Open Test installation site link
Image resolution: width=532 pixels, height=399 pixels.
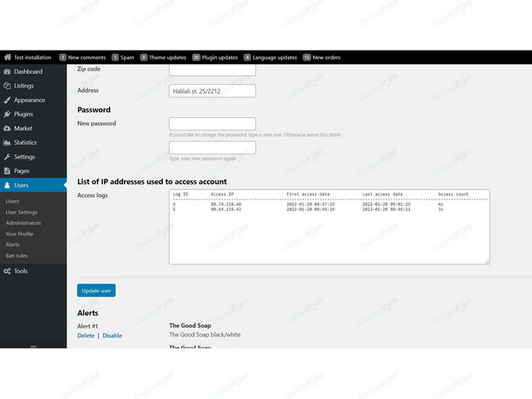32,57
